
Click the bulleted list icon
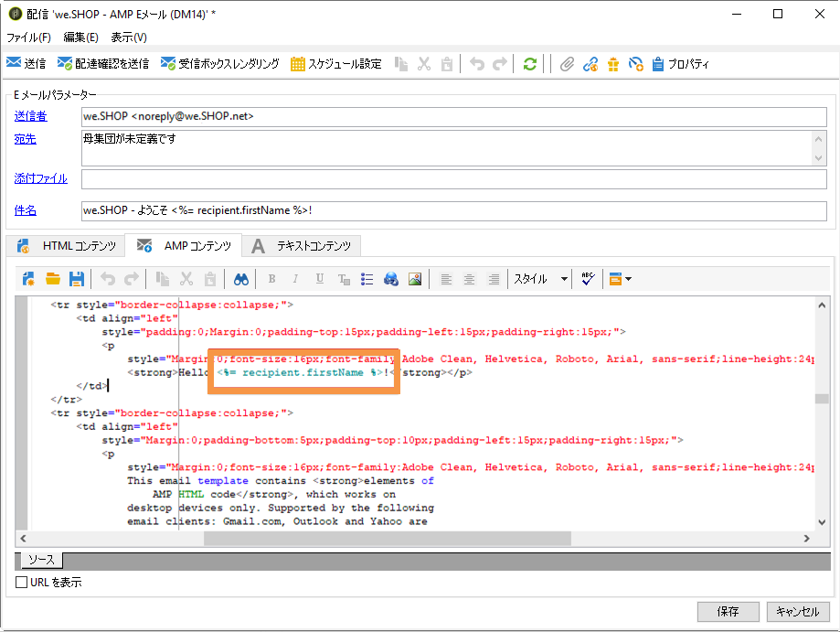(x=367, y=279)
